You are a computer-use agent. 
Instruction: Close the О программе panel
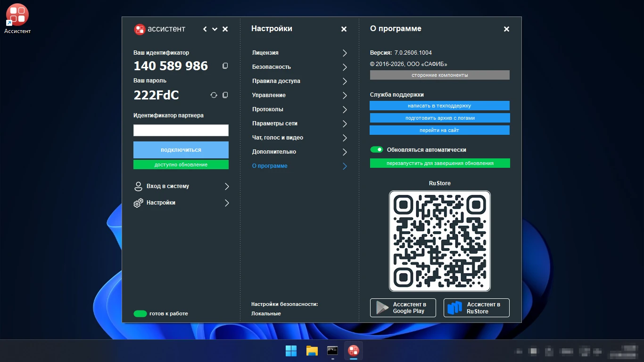point(506,29)
